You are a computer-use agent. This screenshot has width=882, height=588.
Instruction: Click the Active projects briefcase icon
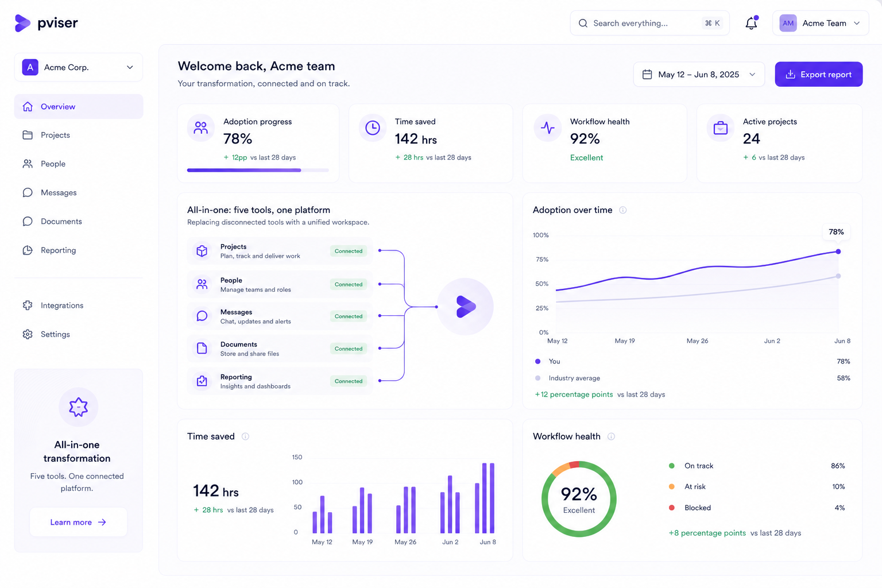[721, 128]
